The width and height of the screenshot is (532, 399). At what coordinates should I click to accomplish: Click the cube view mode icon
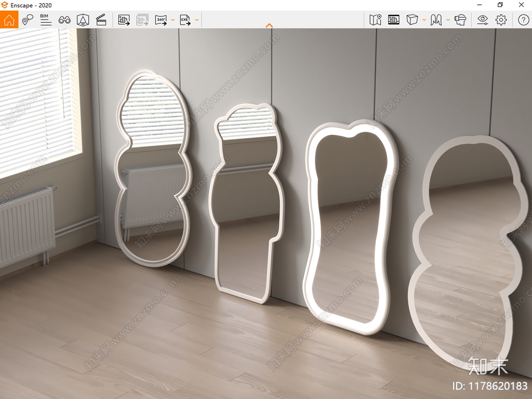click(x=412, y=20)
